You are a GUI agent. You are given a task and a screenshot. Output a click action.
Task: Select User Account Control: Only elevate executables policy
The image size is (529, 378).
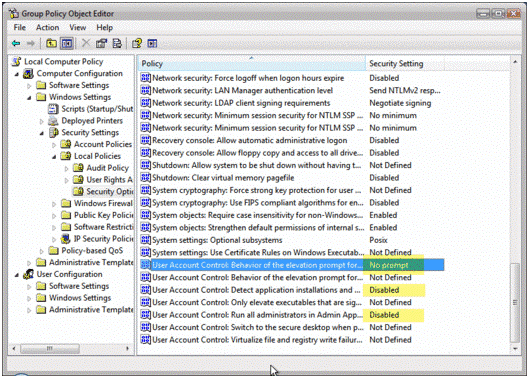pyautogui.click(x=257, y=302)
